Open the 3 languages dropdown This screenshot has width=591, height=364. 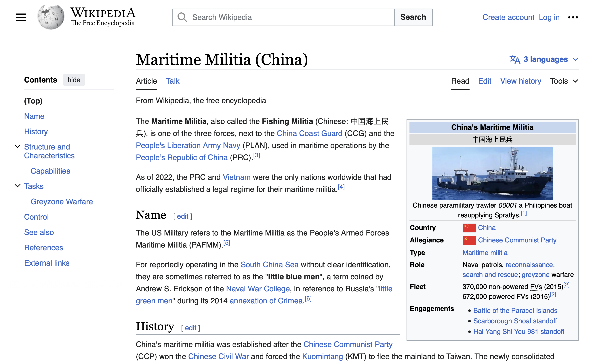point(544,59)
